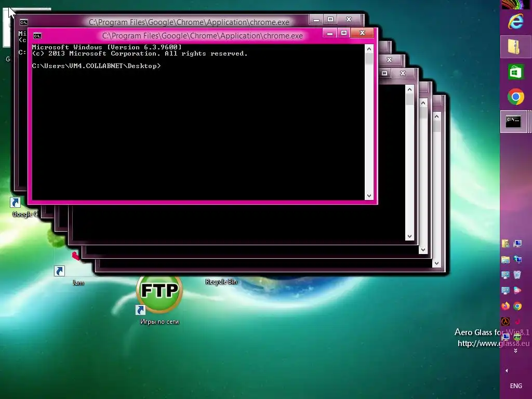Open the large Chrome taskbar icon
532x399 pixels.
coord(516,97)
